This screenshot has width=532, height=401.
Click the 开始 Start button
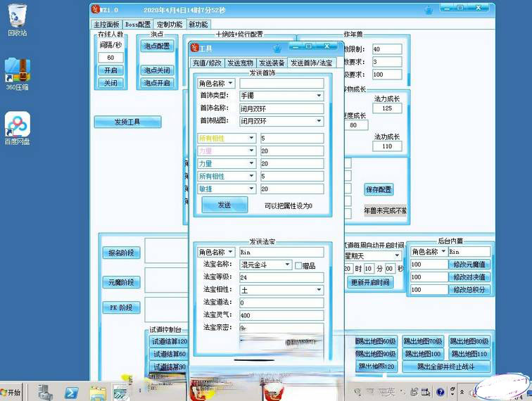11,391
